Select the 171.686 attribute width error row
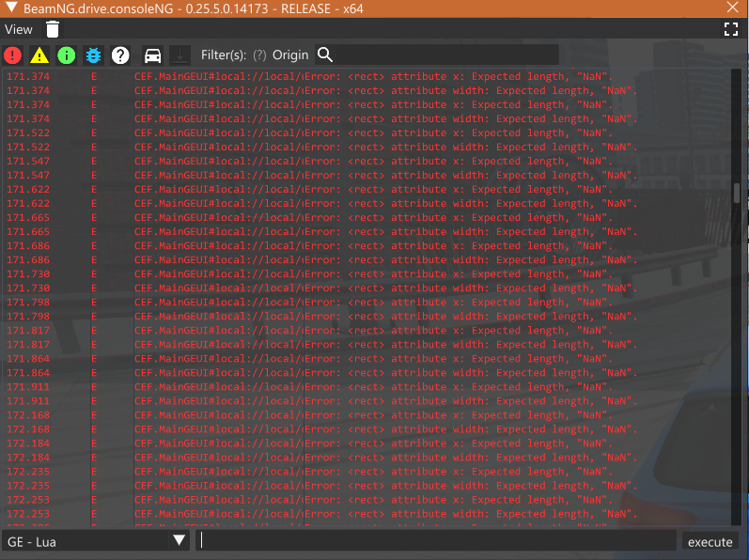This screenshot has width=749, height=560. 367,259
